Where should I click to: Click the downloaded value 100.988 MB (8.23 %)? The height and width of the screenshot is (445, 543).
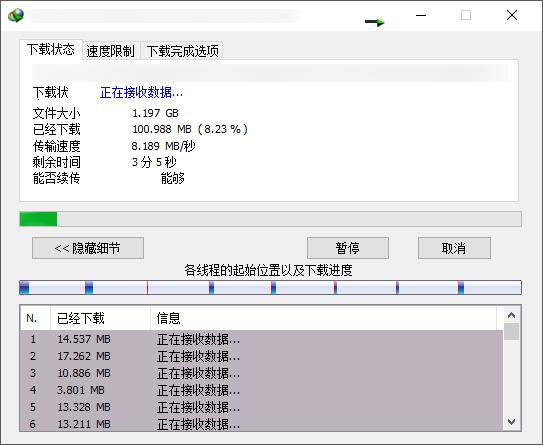190,129
